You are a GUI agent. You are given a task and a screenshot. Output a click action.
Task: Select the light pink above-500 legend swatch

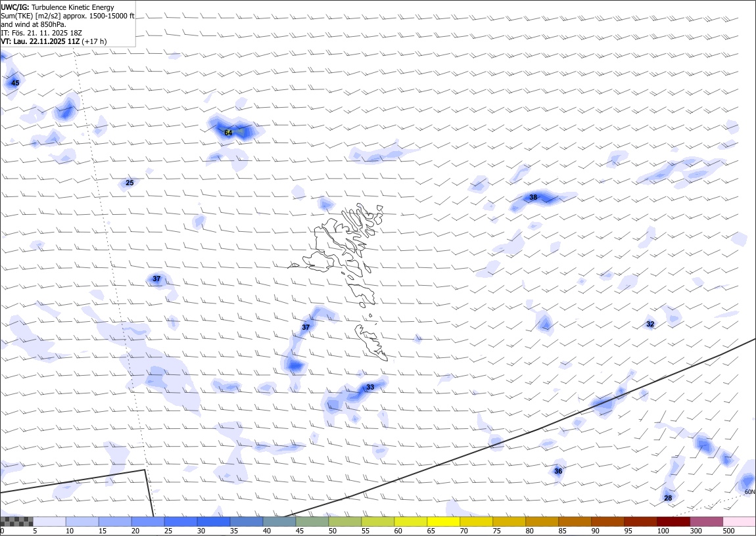739,522
